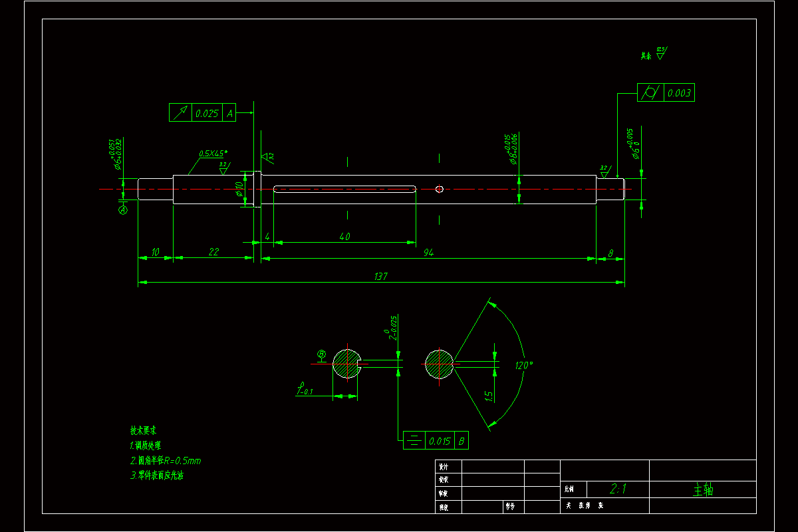Select the 22 length dimension text
Screen dimensions: 798x532
213,251
